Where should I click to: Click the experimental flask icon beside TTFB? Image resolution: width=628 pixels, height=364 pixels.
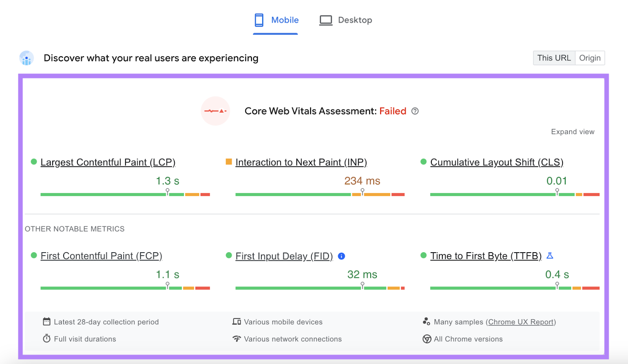(551, 255)
